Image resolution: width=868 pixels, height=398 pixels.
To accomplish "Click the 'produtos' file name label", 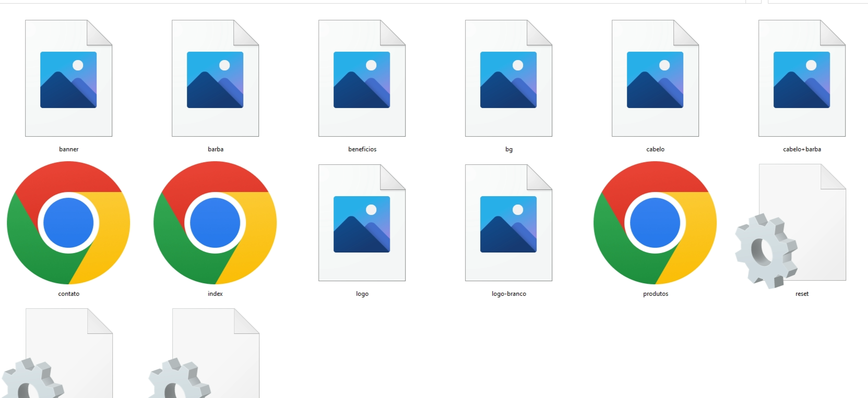I will click(x=656, y=294).
